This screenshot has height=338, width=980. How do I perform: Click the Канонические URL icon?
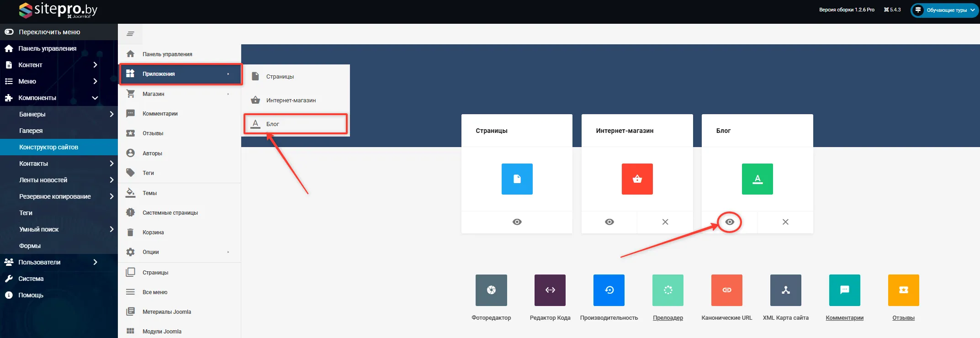(x=726, y=290)
